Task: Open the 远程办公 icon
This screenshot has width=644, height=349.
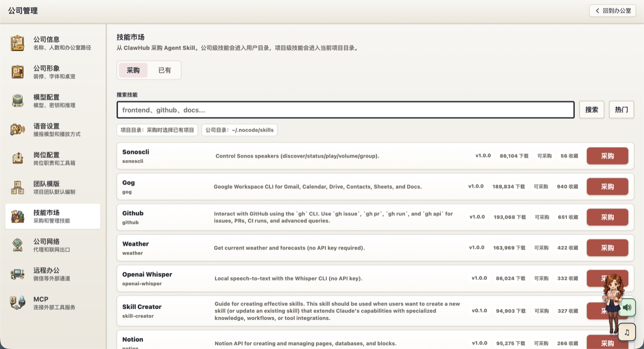Action: (17, 274)
